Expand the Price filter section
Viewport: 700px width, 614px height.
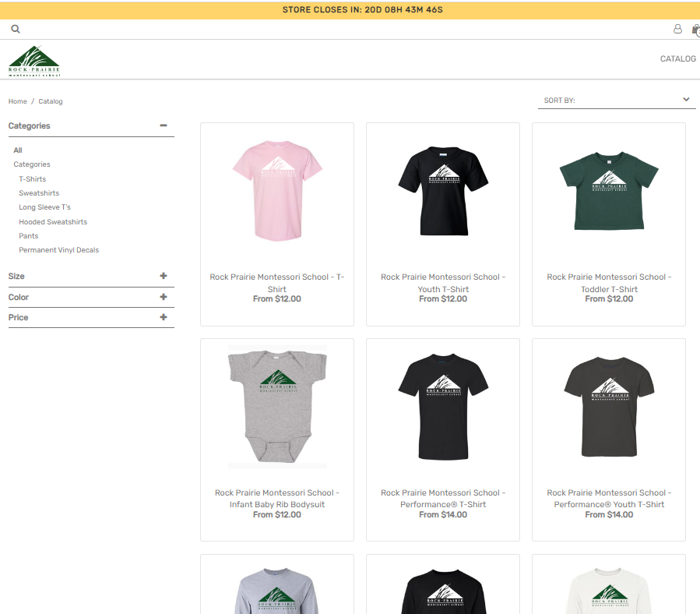pyautogui.click(x=164, y=317)
